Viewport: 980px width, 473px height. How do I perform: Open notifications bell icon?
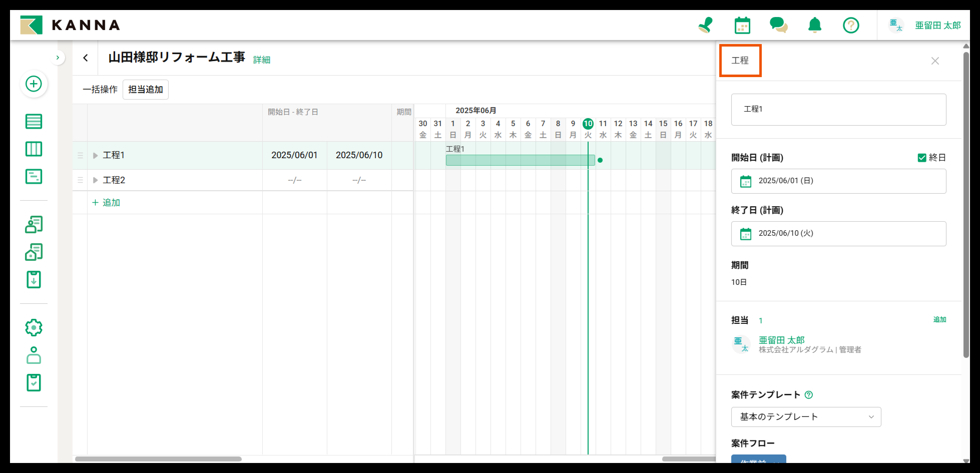tap(815, 26)
